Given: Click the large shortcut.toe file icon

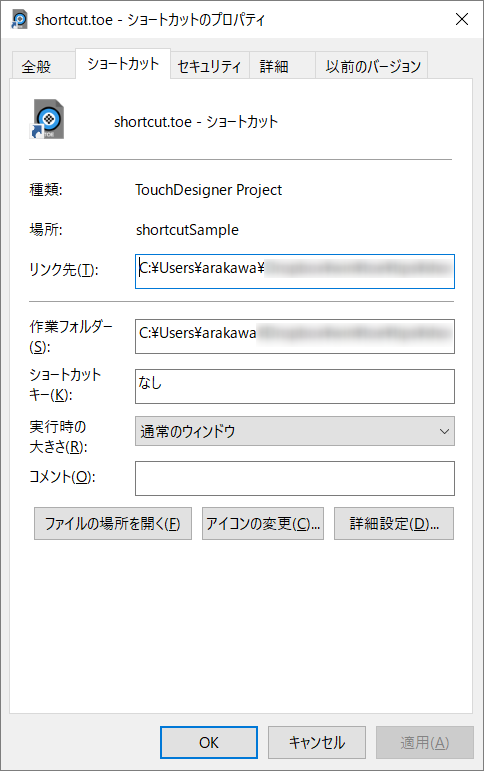Looking at the screenshot, I should pyautogui.click(x=47, y=119).
